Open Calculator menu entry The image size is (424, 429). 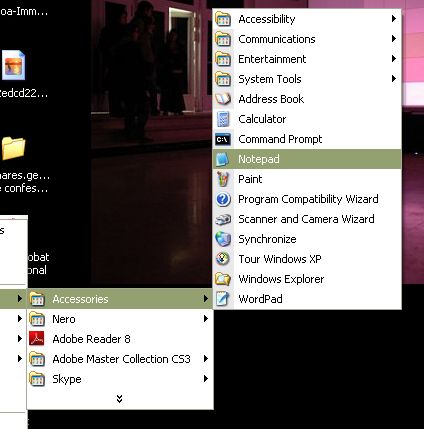tap(307, 119)
